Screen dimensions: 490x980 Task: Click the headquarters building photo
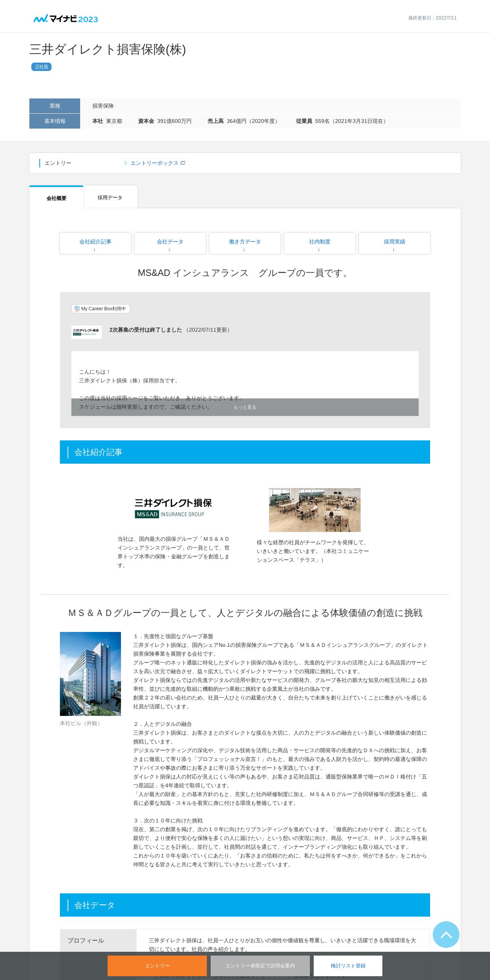(x=90, y=674)
